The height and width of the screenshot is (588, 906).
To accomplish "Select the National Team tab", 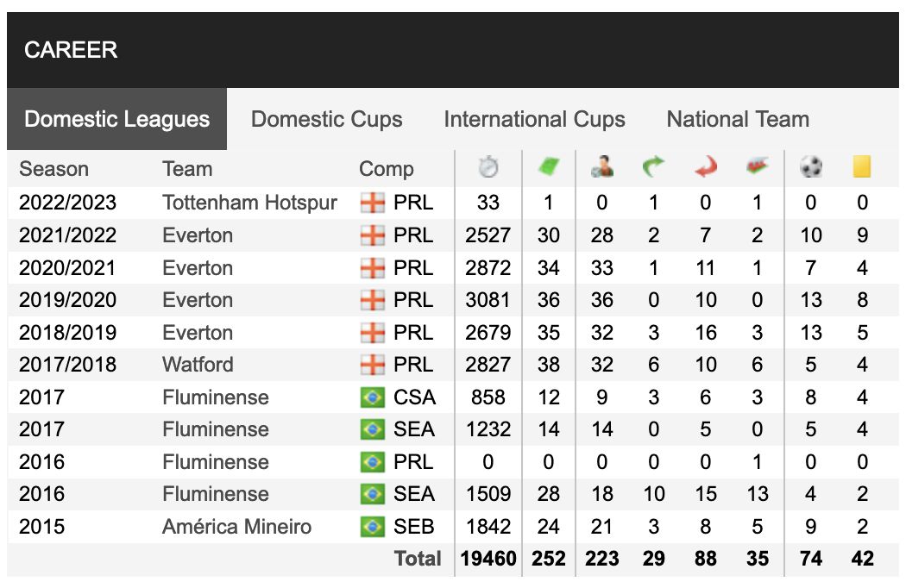I will [738, 119].
